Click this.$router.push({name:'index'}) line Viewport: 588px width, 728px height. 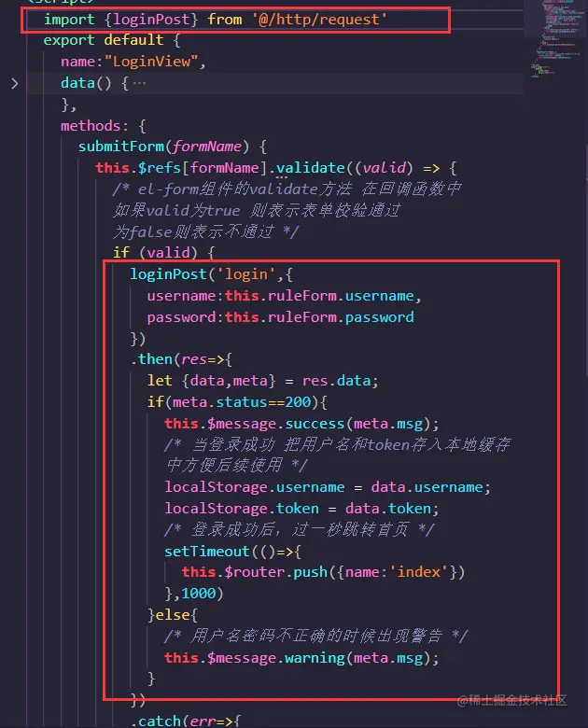pyautogui.click(x=323, y=572)
